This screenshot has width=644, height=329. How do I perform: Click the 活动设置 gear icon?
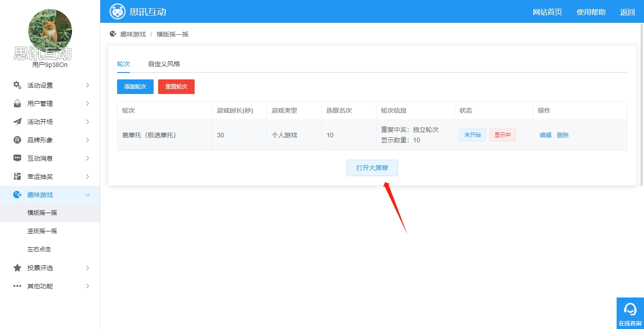tap(17, 85)
